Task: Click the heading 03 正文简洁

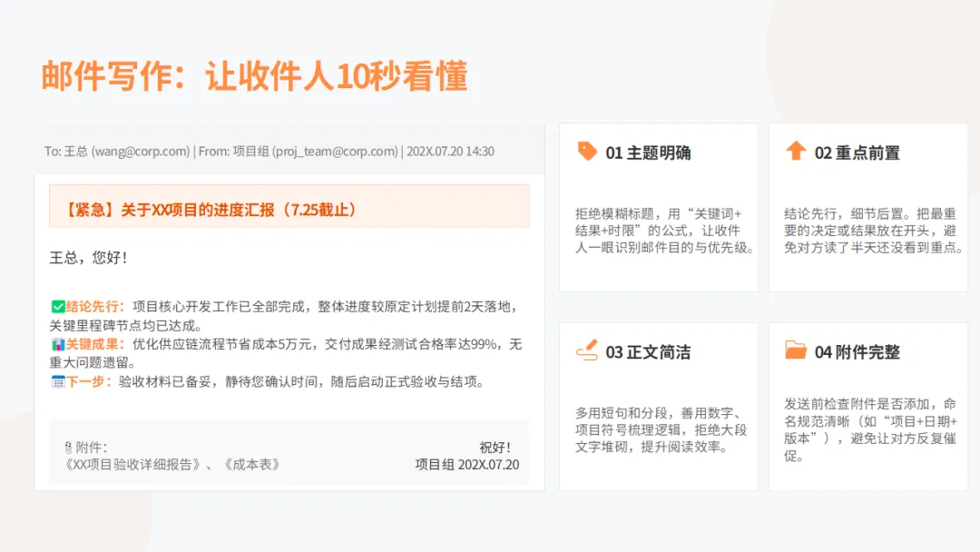Action: coord(648,352)
